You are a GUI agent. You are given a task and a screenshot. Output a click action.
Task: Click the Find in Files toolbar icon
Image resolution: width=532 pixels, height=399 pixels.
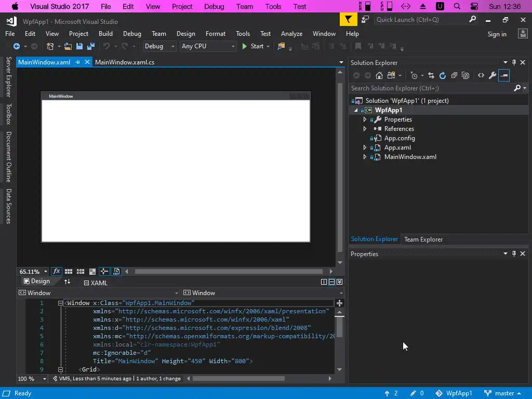tap(281, 46)
